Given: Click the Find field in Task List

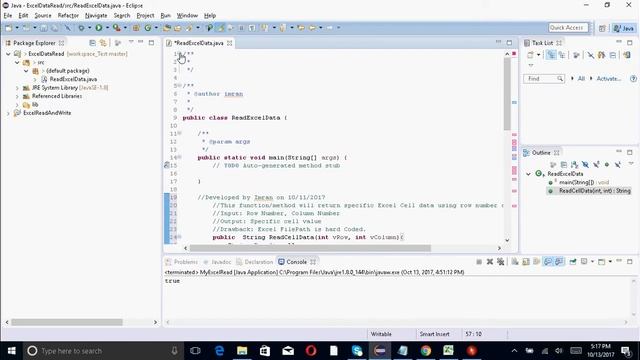Looking at the screenshot, I should [x=544, y=78].
